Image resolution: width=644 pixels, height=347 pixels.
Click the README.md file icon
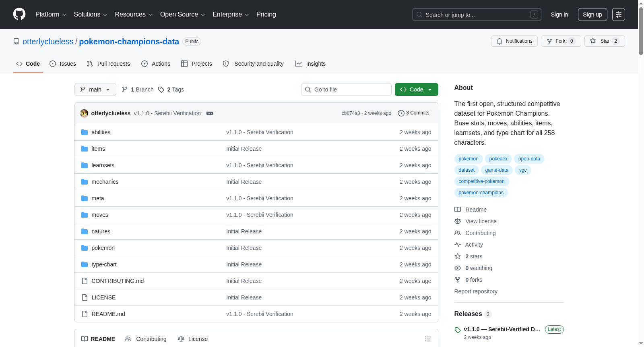(85, 314)
